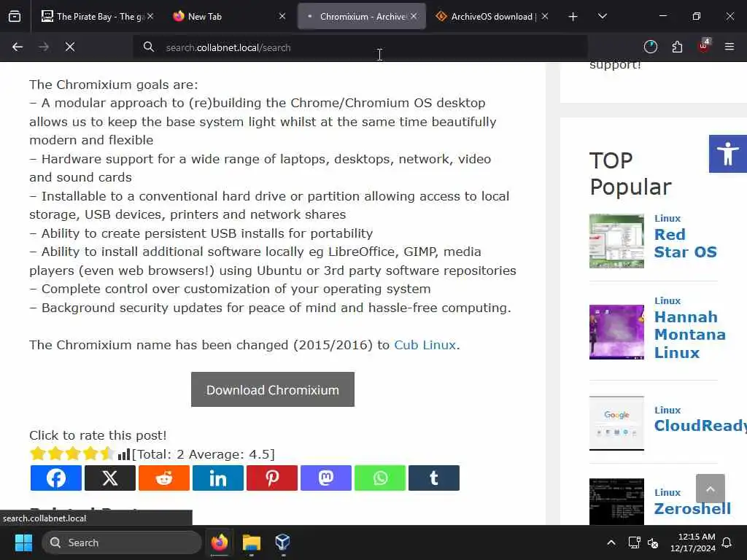
Task: Open the Hannah Montana Linux link
Action: (x=690, y=335)
